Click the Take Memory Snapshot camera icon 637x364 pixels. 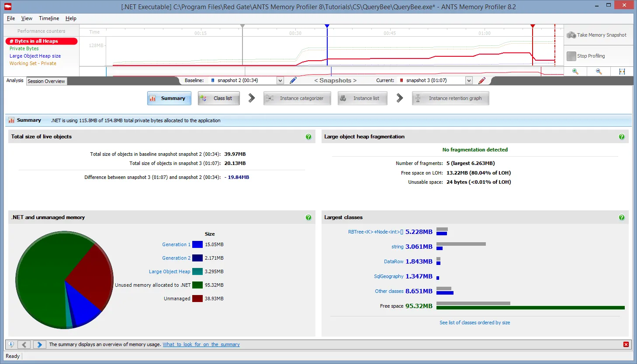point(571,35)
